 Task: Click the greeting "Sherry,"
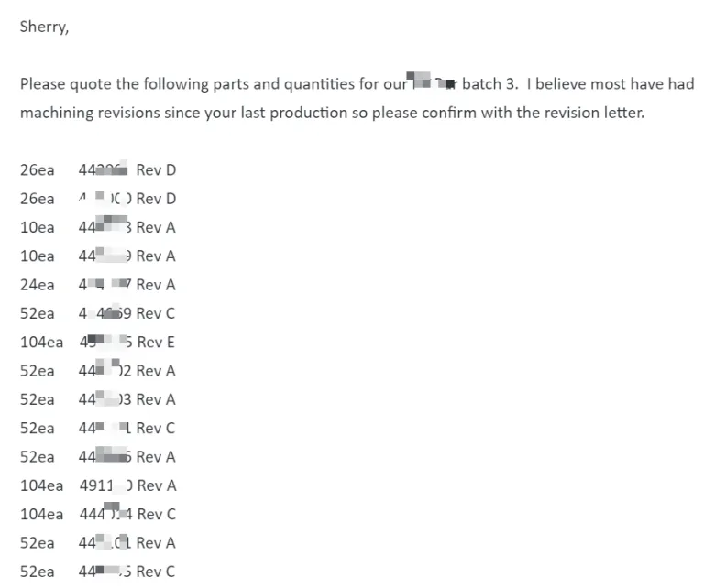click(44, 27)
